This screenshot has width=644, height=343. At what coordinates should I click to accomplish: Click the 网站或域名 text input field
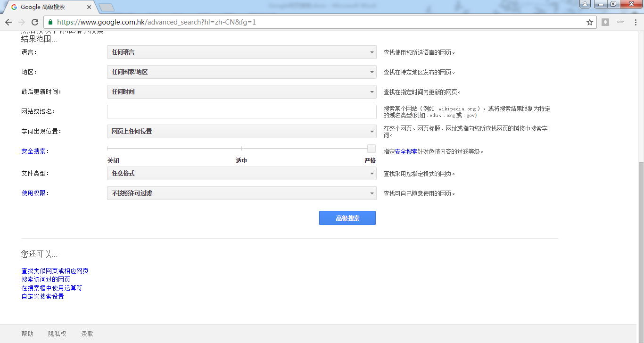[241, 112]
